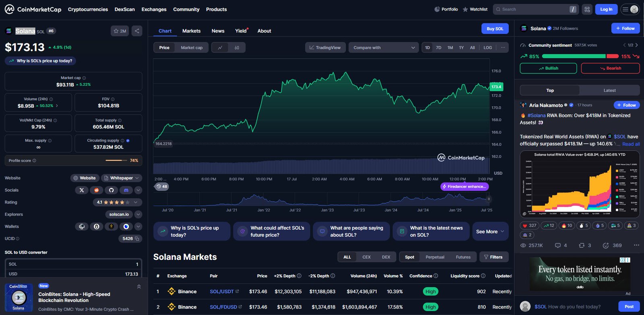644x315 pixels.
Task: Open post options ellipsis menu
Action: point(636,245)
